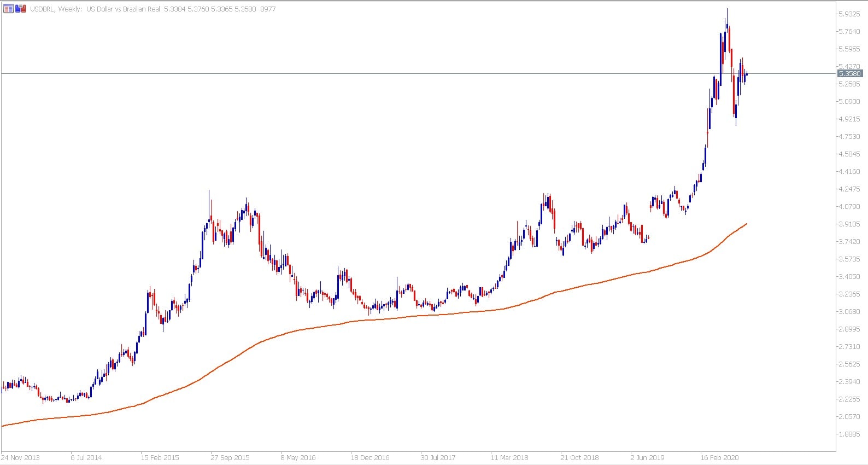Click the 5.0900 price axis label
This screenshot has height=465, width=868.
tap(849, 102)
